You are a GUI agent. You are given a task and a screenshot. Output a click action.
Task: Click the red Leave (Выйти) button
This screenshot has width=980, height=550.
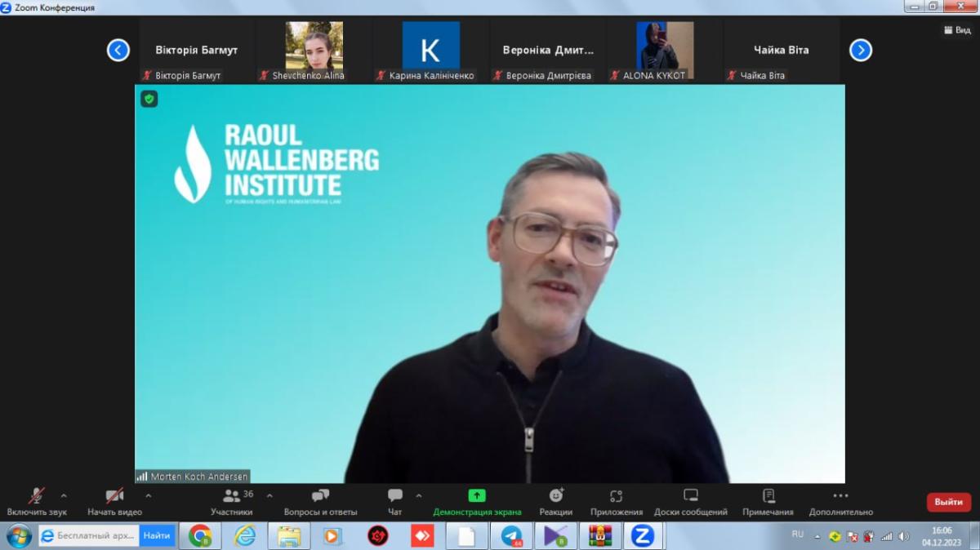(x=948, y=502)
